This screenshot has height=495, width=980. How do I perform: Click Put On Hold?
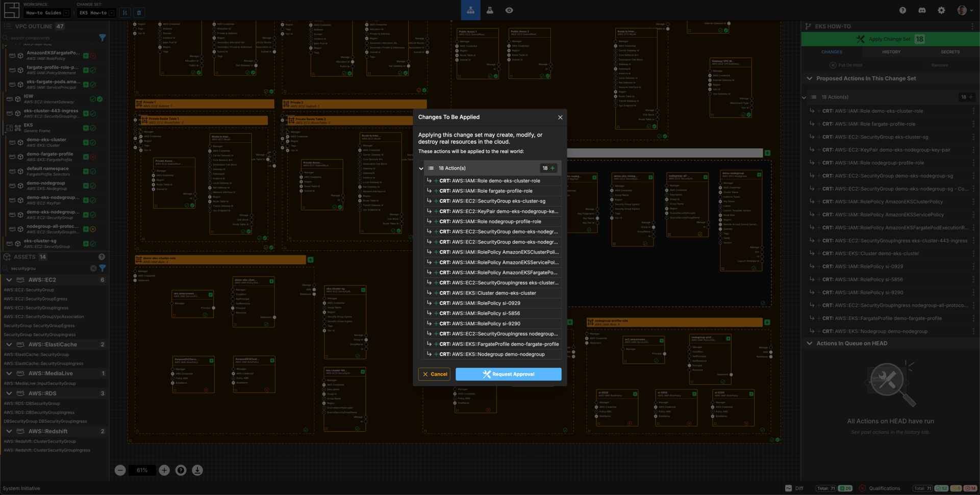point(846,65)
